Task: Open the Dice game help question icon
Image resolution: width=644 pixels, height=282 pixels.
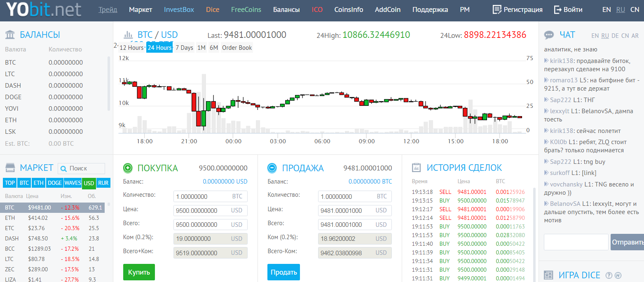Action: (x=609, y=275)
